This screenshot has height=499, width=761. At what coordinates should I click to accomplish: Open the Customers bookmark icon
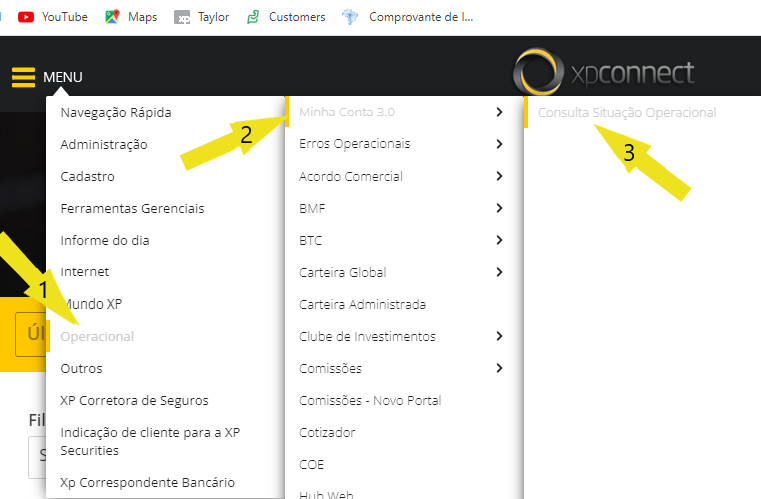(253, 17)
